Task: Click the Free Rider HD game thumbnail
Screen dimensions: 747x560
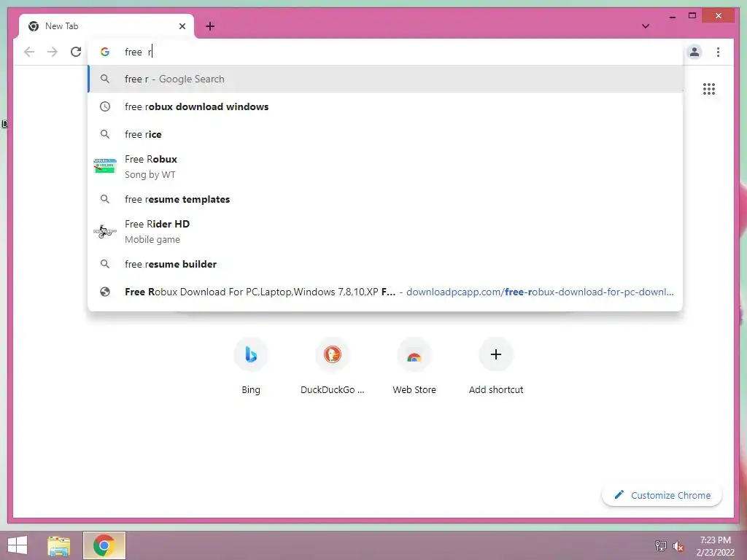Action: pos(105,231)
